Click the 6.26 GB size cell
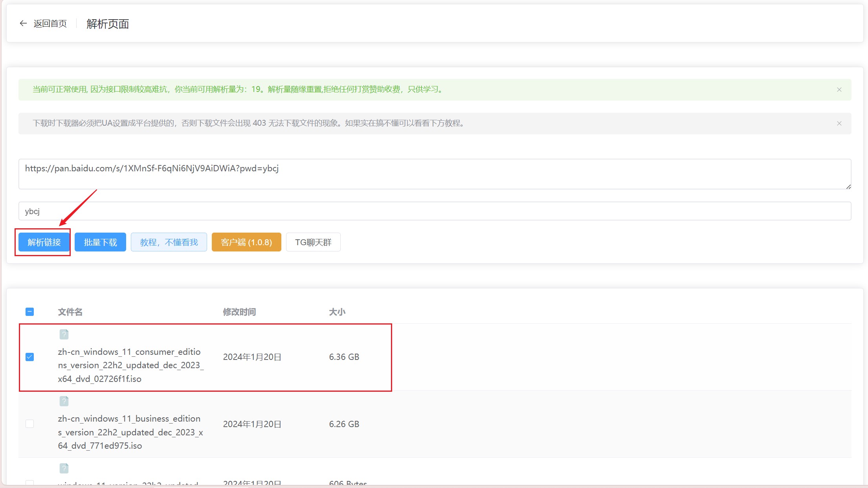The width and height of the screenshot is (868, 488). pos(344,424)
